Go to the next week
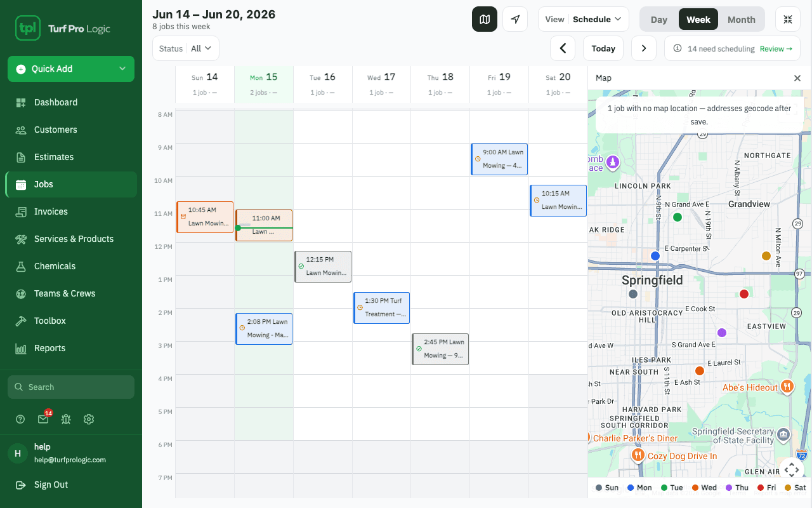Screen dimensions: 812x508 click(644, 48)
